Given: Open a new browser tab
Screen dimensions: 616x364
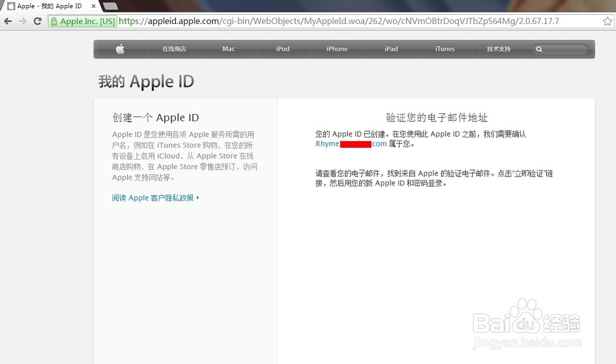Looking at the screenshot, I should tap(110, 6).
